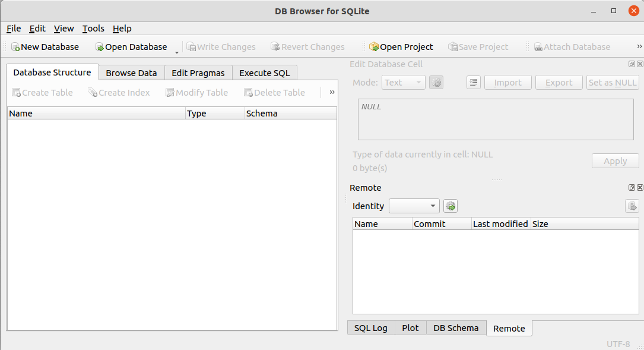Open the File menu

click(x=14, y=29)
